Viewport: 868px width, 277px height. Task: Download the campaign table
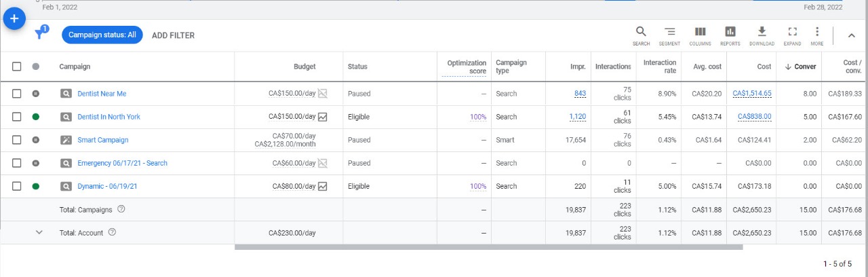(x=762, y=35)
